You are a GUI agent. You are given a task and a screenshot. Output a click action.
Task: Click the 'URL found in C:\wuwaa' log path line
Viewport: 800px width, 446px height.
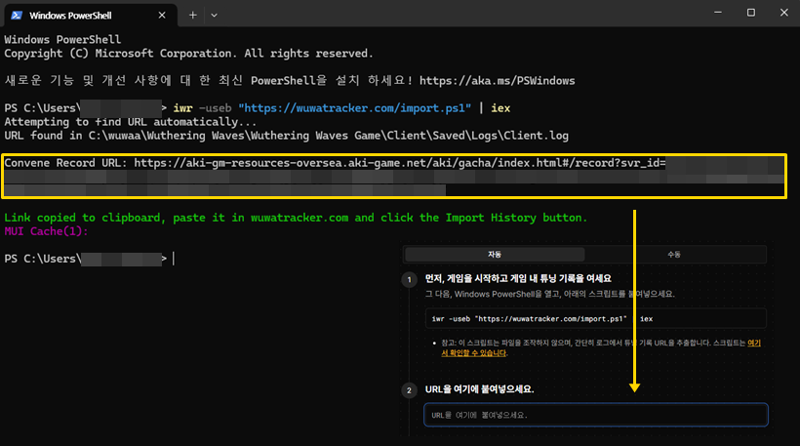pyautogui.click(x=286, y=136)
